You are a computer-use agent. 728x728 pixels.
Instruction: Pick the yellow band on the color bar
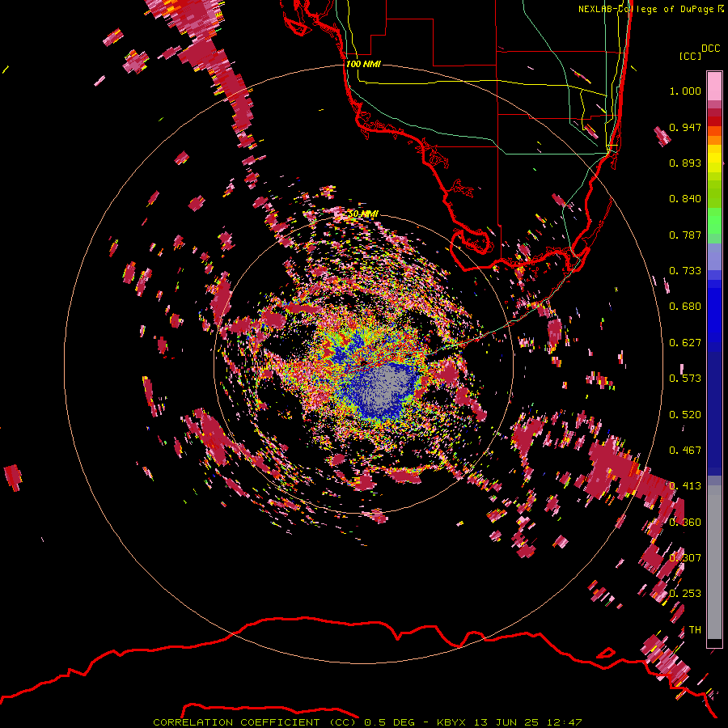[714, 159]
